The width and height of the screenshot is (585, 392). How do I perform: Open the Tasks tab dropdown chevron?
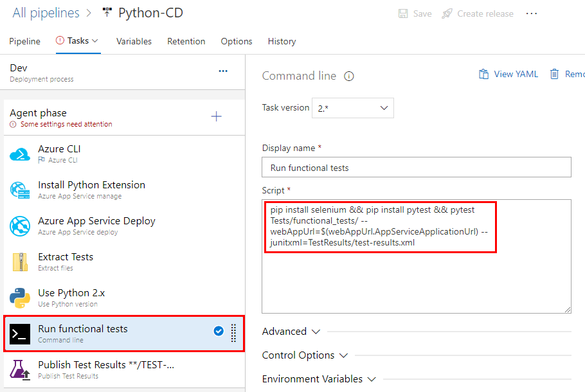pos(95,40)
